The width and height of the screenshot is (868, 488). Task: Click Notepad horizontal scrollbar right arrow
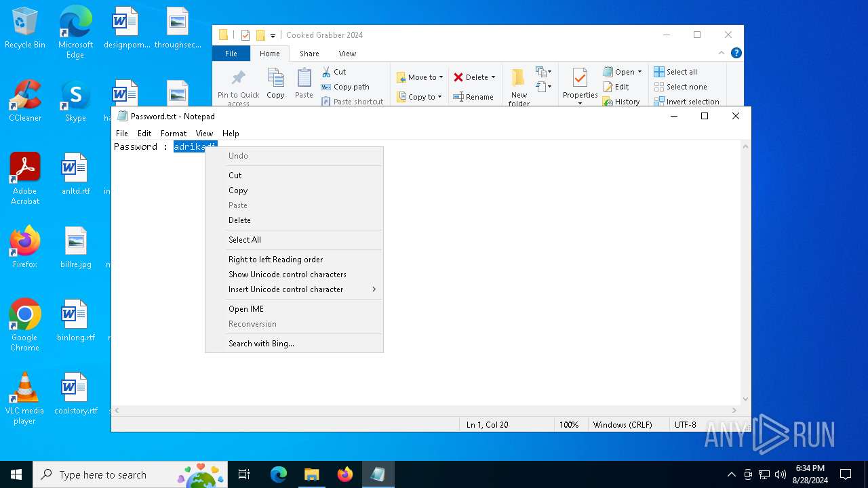coord(734,410)
